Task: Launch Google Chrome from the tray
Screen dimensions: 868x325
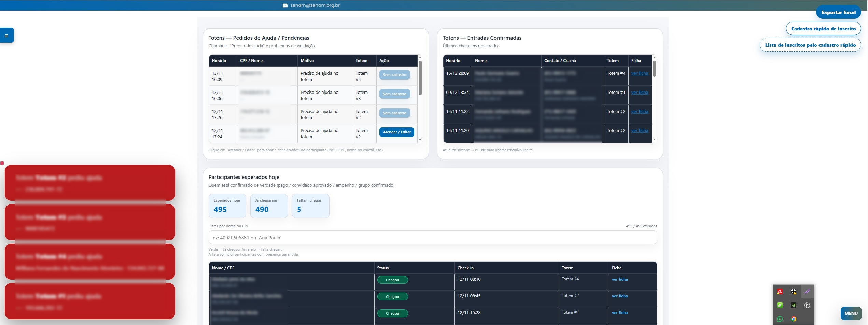Action: 793,319
